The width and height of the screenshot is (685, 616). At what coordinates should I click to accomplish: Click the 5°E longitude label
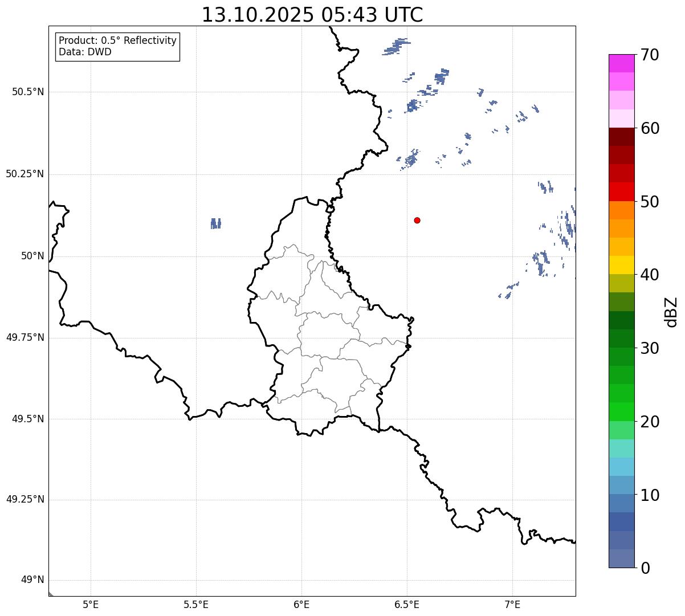click(91, 605)
